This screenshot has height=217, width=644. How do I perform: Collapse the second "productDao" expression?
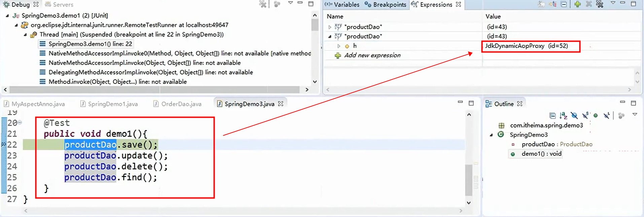click(x=330, y=36)
